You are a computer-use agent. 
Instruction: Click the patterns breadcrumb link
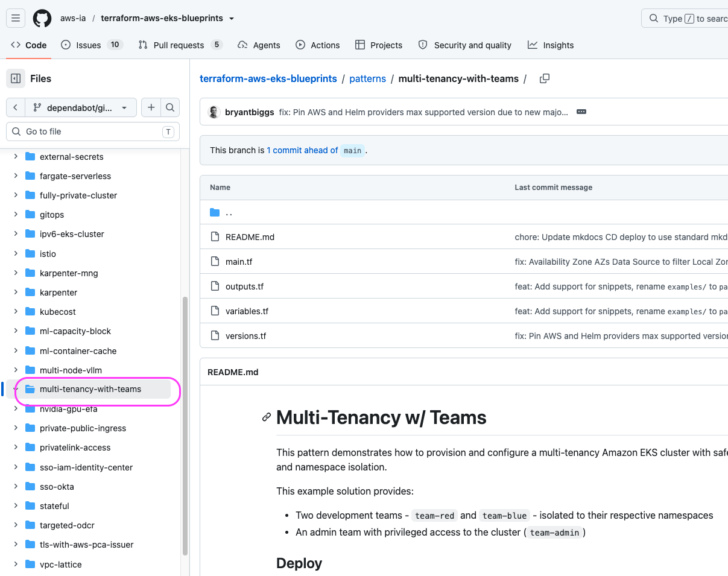(x=367, y=78)
